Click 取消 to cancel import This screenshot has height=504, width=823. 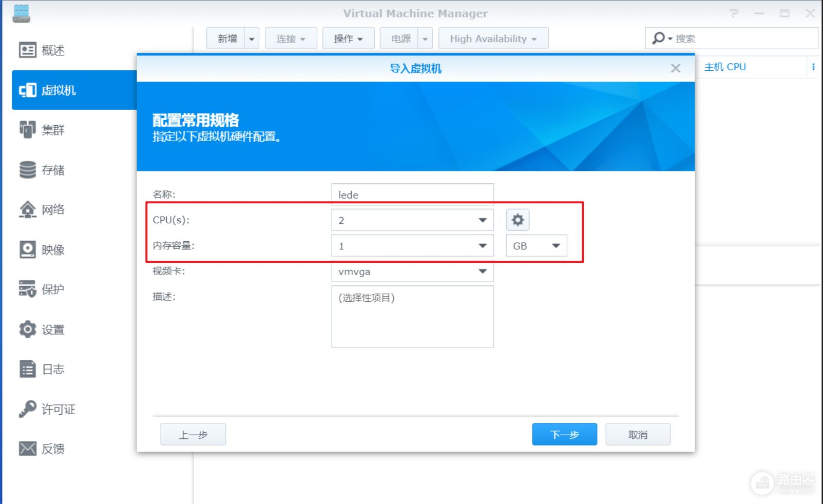638,434
